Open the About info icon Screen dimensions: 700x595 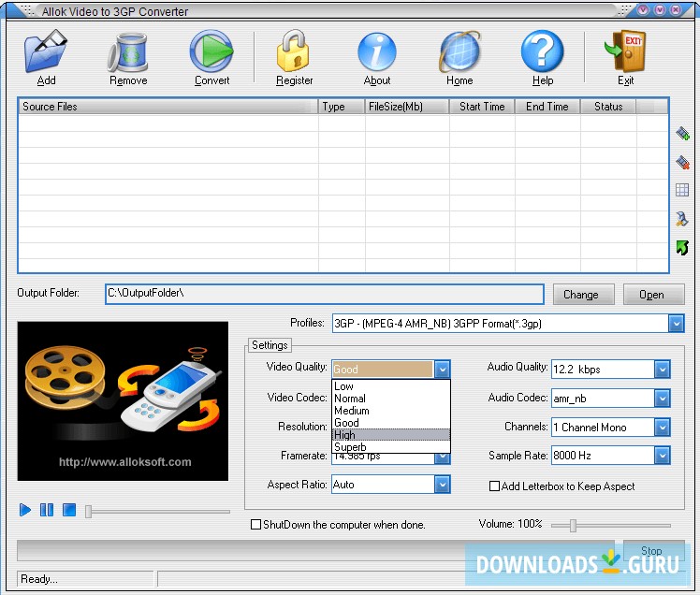pos(377,51)
